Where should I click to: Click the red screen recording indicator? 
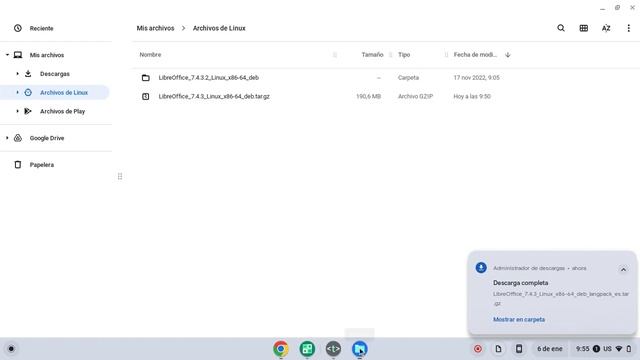click(x=478, y=349)
